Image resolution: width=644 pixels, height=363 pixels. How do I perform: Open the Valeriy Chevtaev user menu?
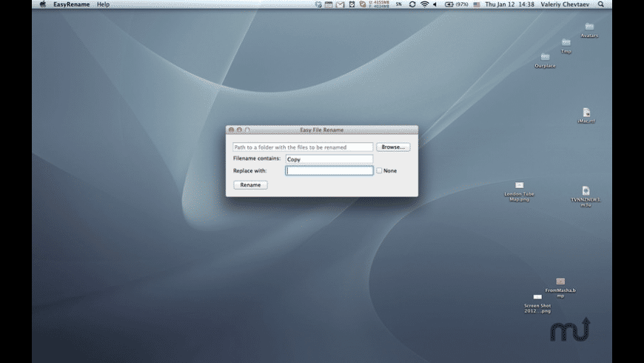pyautogui.click(x=565, y=4)
